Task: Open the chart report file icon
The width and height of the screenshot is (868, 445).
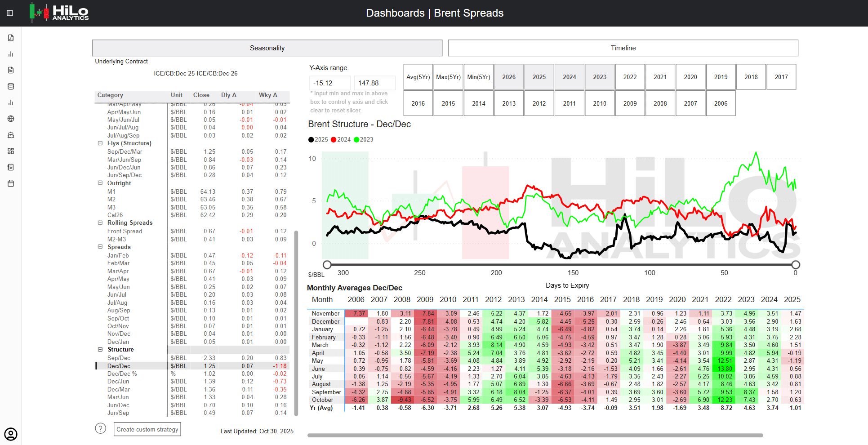Action: coord(11,38)
